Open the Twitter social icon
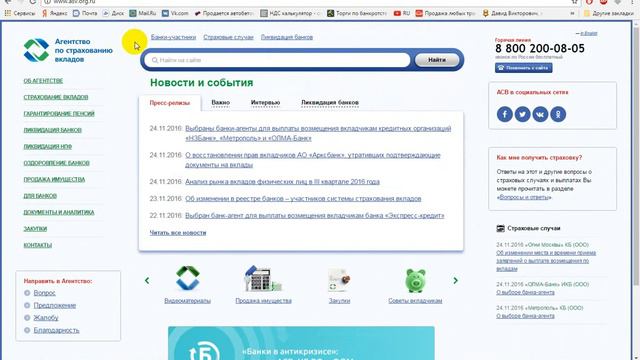The image size is (640, 360). 522,114
